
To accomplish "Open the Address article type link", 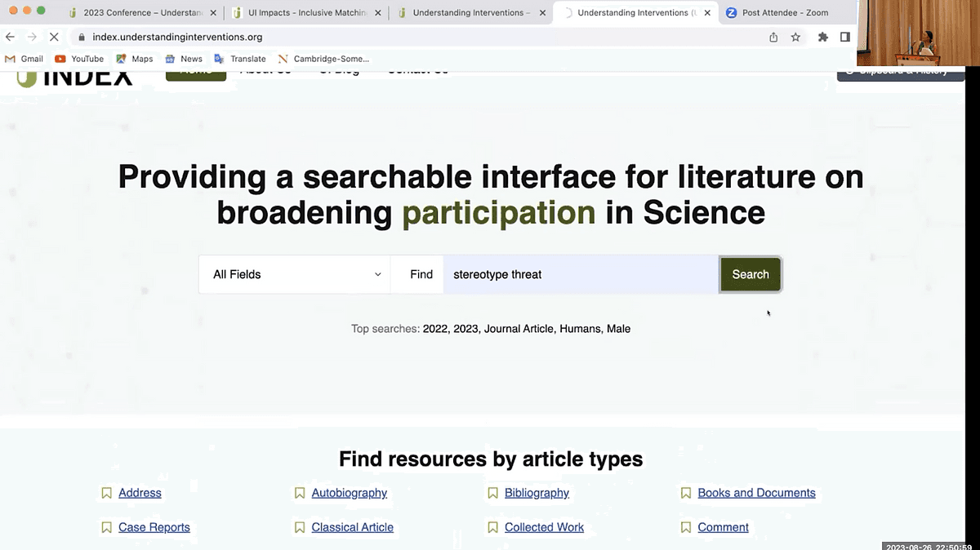I will coord(140,493).
